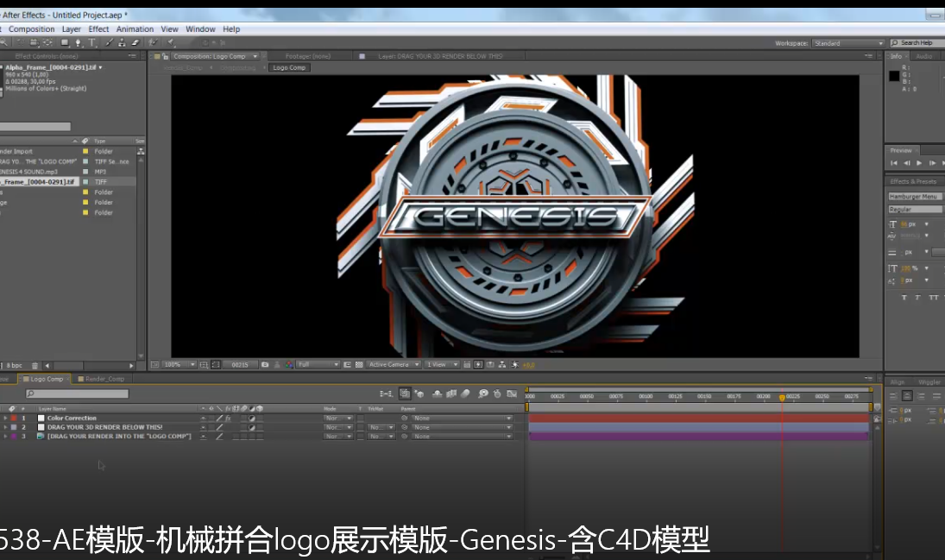Toggle adjustment layer switch on Color Correction layer
Screen dimensions: 945x560
pyautogui.click(x=252, y=418)
